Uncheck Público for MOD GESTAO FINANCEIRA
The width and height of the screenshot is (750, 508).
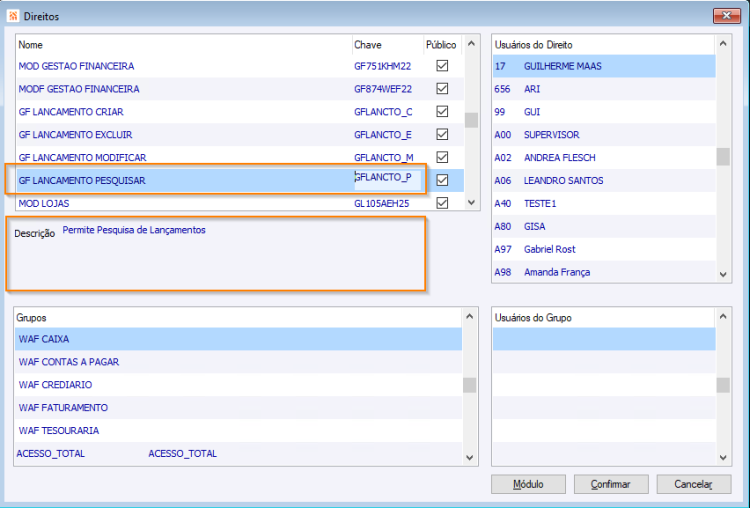[442, 66]
